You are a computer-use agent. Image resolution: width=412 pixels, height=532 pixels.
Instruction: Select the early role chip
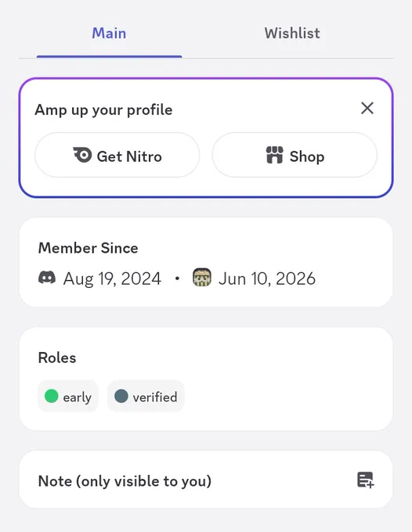(68, 397)
